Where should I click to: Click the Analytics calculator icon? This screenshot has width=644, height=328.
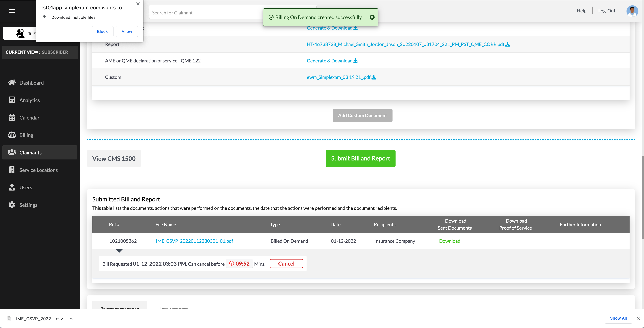12,100
